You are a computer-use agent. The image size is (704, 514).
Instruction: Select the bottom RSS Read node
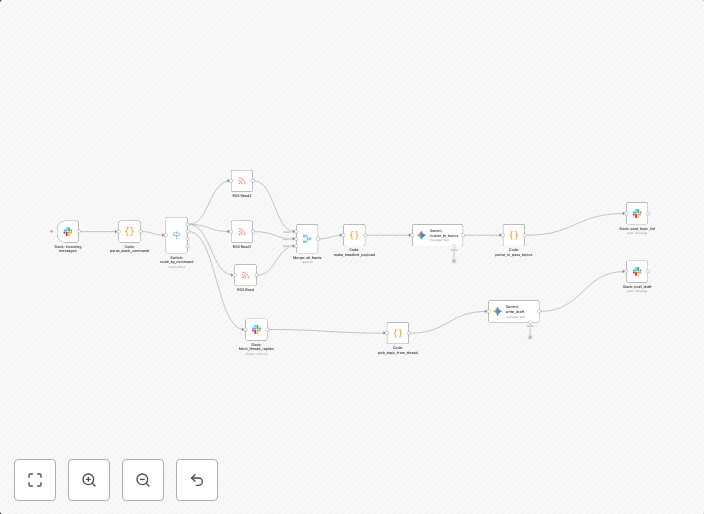tap(246, 275)
